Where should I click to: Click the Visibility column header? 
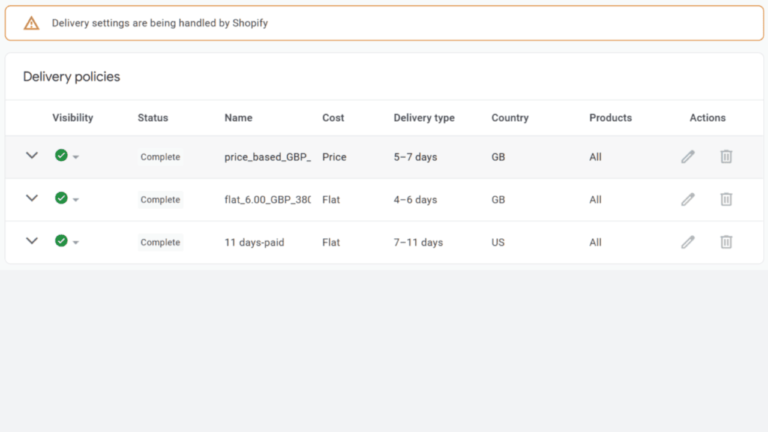(72, 118)
